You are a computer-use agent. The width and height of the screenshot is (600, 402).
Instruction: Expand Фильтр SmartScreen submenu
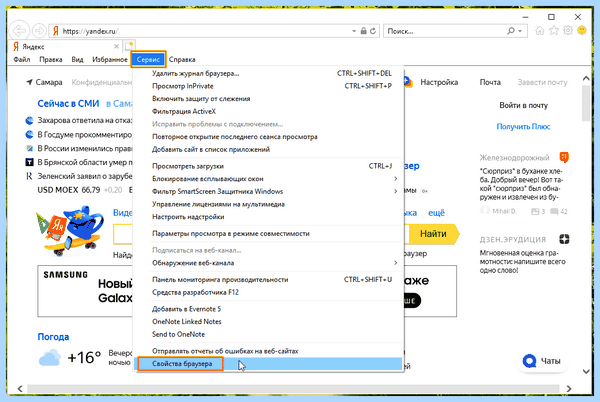pyautogui.click(x=269, y=191)
